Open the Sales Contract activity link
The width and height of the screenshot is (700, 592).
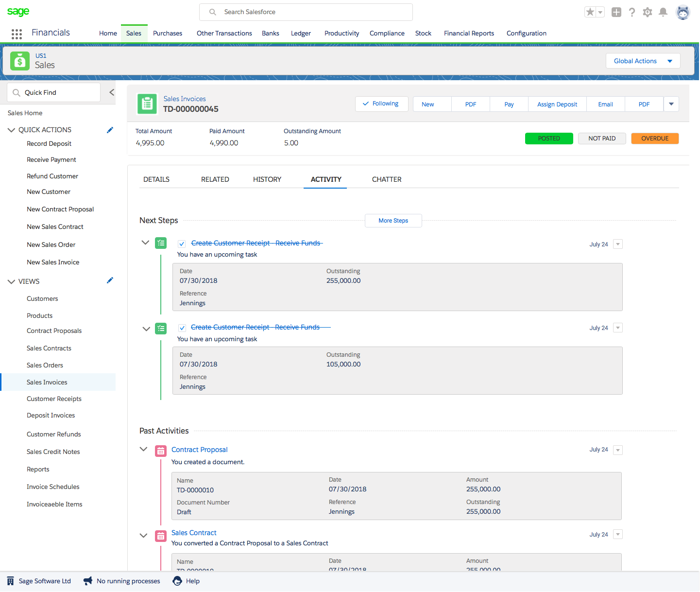194,533
